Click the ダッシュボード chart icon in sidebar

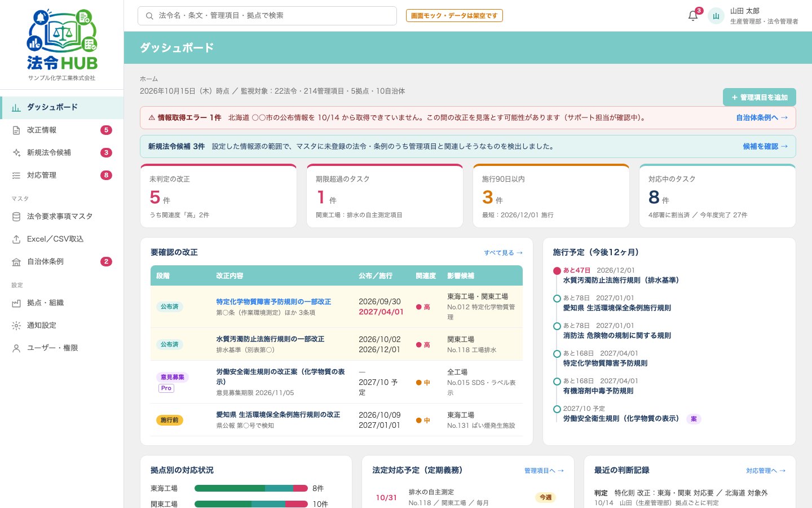(16, 107)
